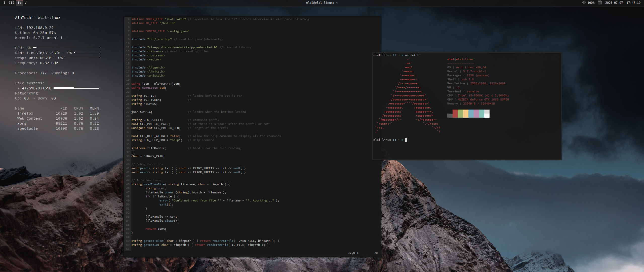Click the char * BINARY_PATH; line

(x=148, y=156)
